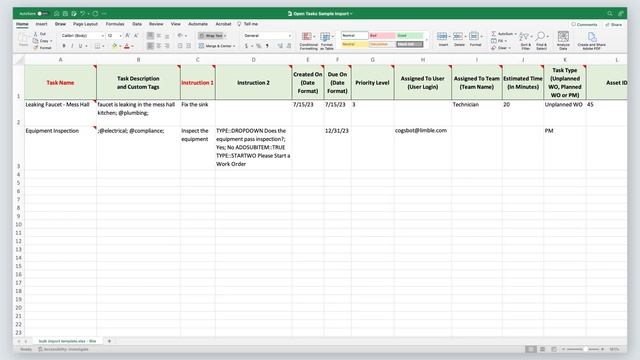Click the Undo arrow icon
The image size is (640, 360).
coord(83,13)
